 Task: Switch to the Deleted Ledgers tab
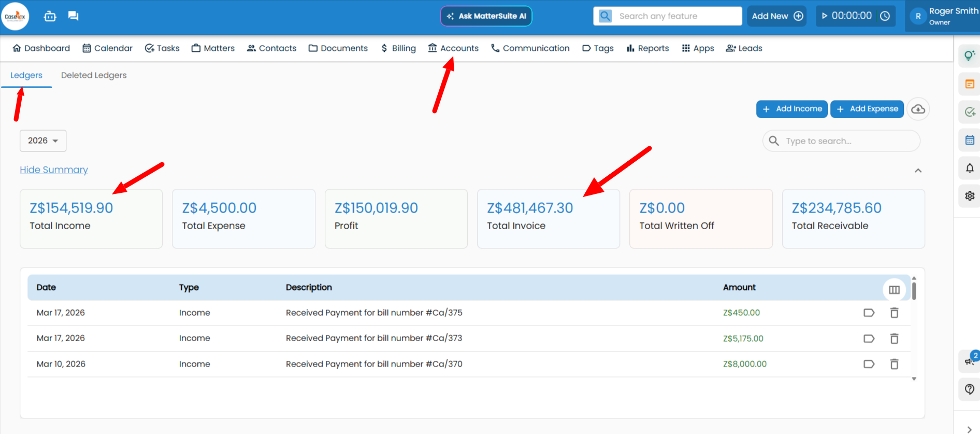pos(94,75)
